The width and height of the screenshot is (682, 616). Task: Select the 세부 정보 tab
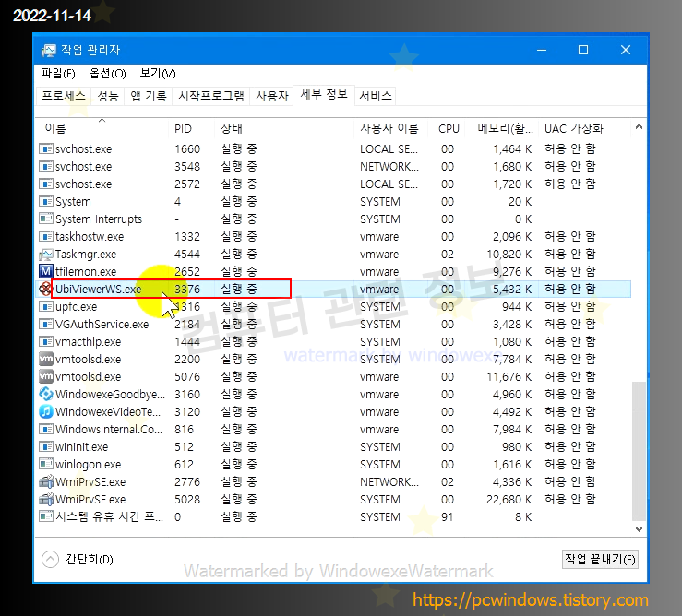click(324, 95)
